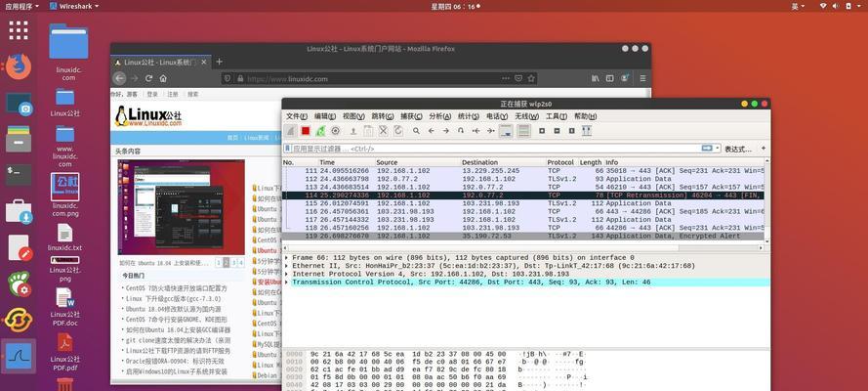The width and height of the screenshot is (868, 391).
Task: Restart the current capture in Wireshark
Action: pyautogui.click(x=320, y=131)
